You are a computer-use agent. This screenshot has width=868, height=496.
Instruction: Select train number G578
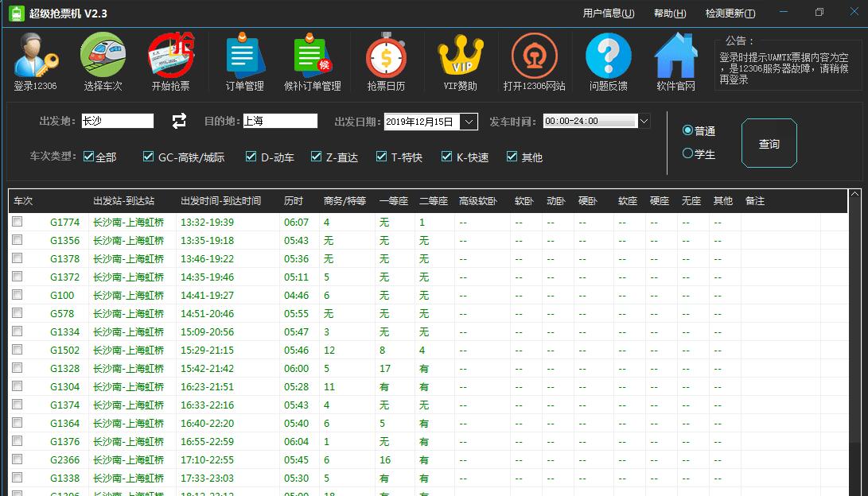click(x=62, y=313)
